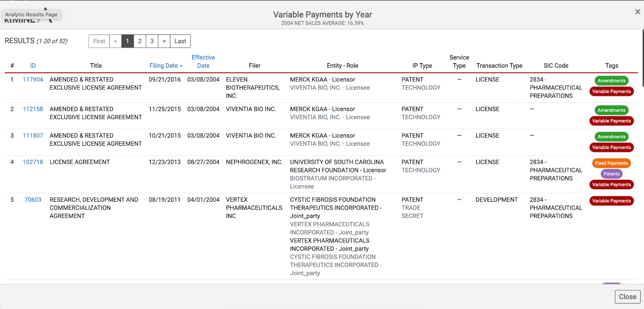The width and height of the screenshot is (644, 309).
Task: Click filer VERTEX PHARMACEUTICALS INC
Action: click(254, 208)
